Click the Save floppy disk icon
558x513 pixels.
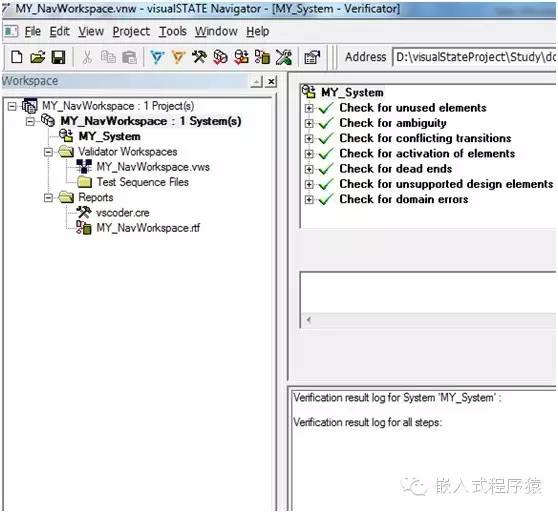click(58, 57)
